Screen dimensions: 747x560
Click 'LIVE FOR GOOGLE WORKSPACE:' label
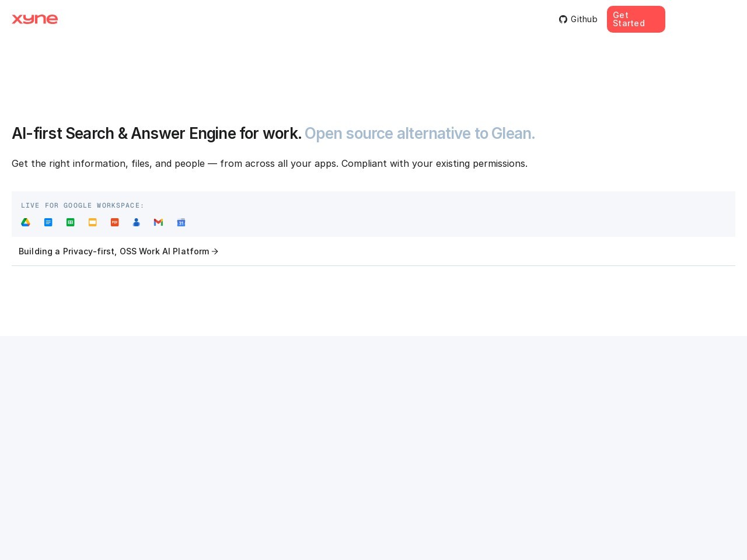coord(82,205)
